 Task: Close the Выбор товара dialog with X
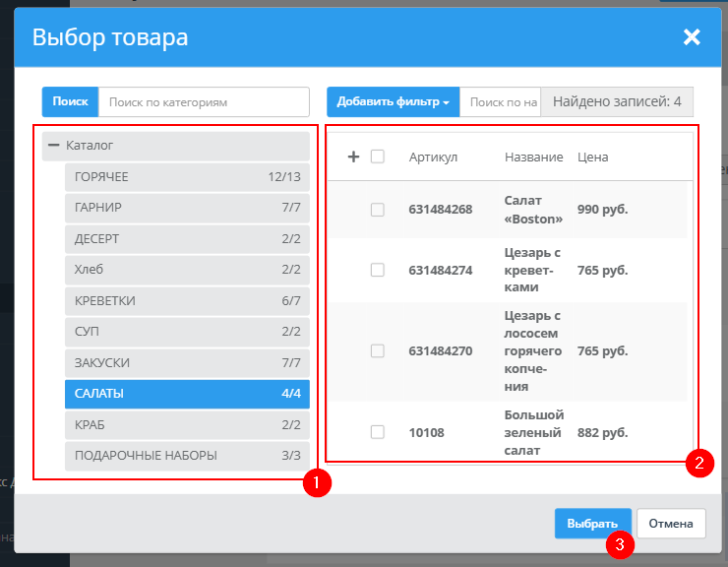coord(692,37)
